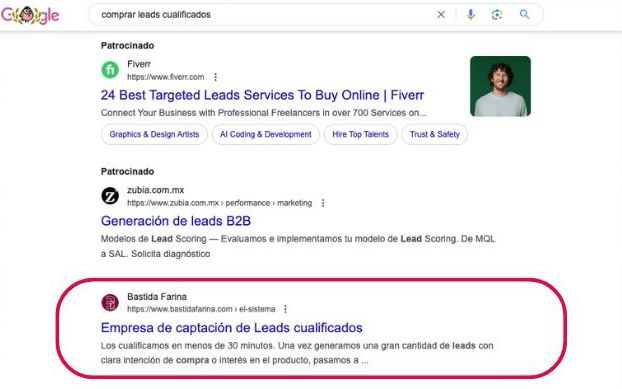622x389 pixels.
Task: Open the three-dot menu beside fiverr.com URL
Action: [x=215, y=77]
